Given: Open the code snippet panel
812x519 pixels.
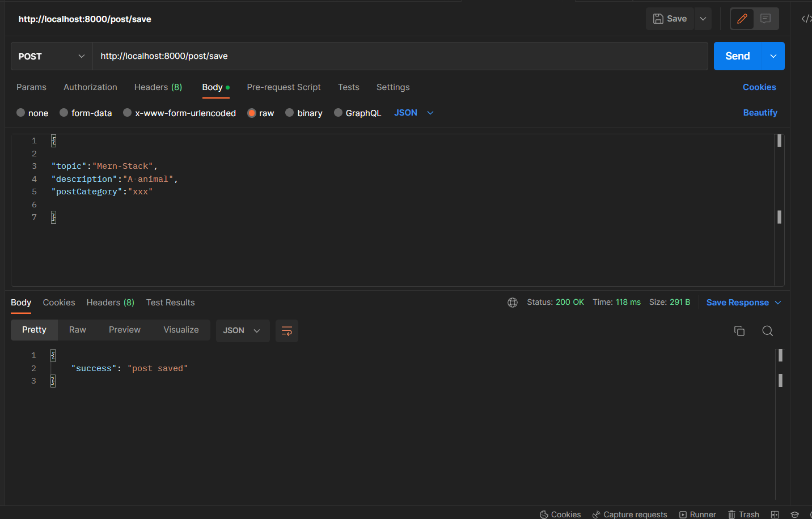Looking at the screenshot, I should pyautogui.click(x=806, y=18).
